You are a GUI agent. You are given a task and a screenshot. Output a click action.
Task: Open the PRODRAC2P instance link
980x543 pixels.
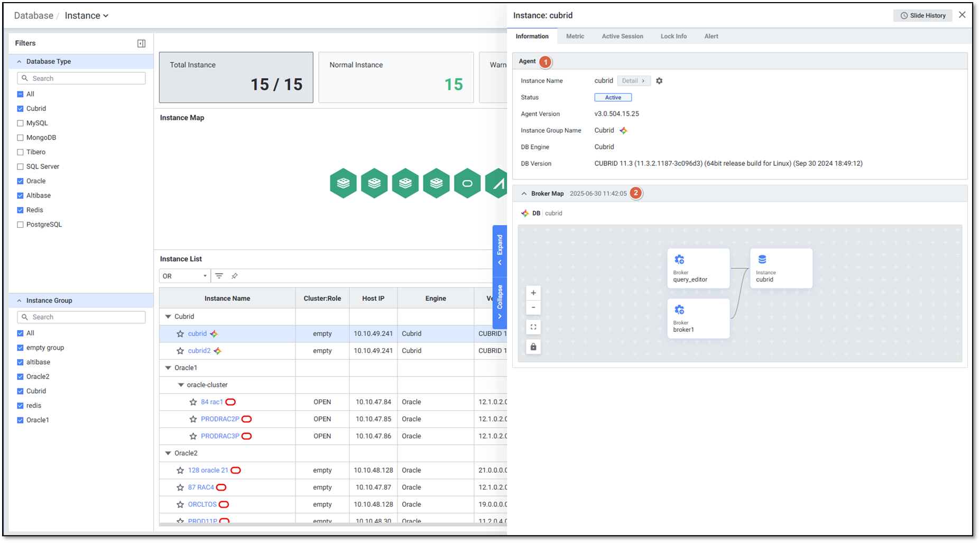click(x=220, y=419)
